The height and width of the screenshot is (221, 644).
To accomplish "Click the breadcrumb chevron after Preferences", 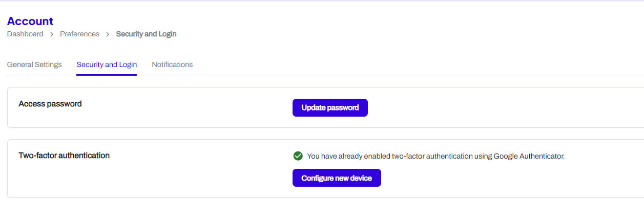I will tap(108, 34).
